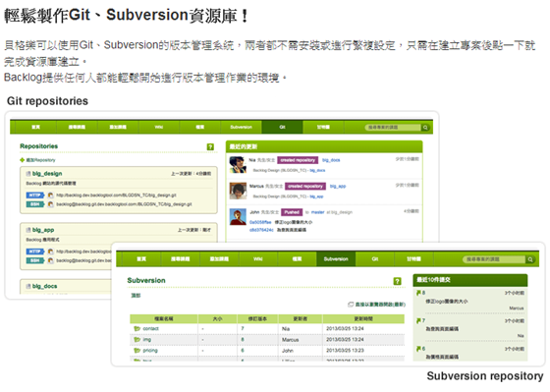Click the green plus add Repository icon

[22, 160]
